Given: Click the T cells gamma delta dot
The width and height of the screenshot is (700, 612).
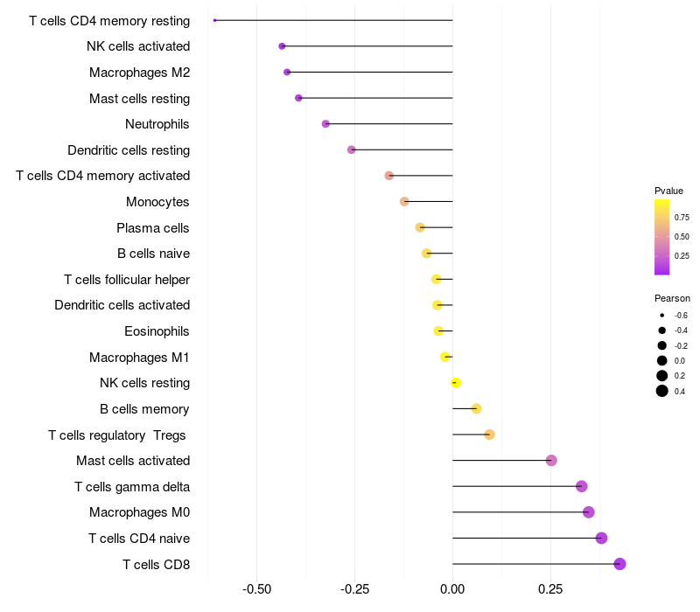Looking at the screenshot, I should click(x=582, y=486).
